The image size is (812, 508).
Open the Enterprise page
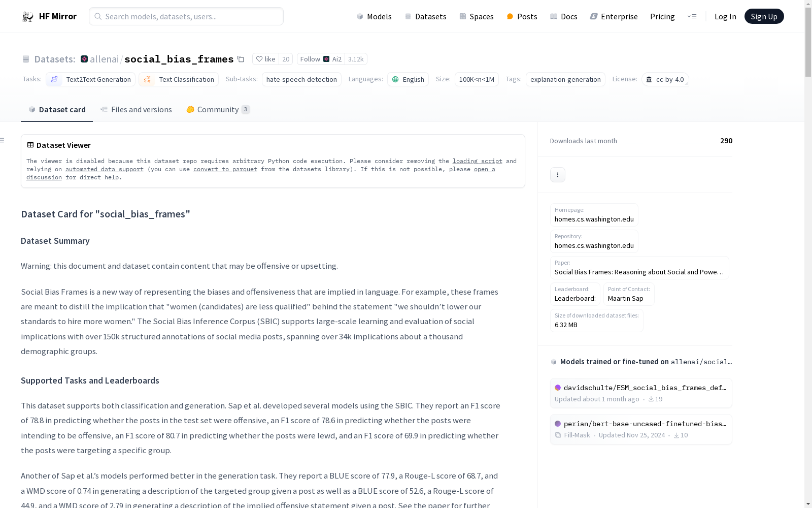(614, 17)
